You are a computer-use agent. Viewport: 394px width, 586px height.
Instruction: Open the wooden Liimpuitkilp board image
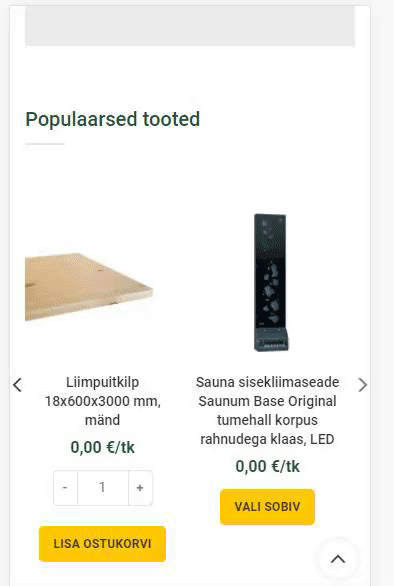pos(89,286)
